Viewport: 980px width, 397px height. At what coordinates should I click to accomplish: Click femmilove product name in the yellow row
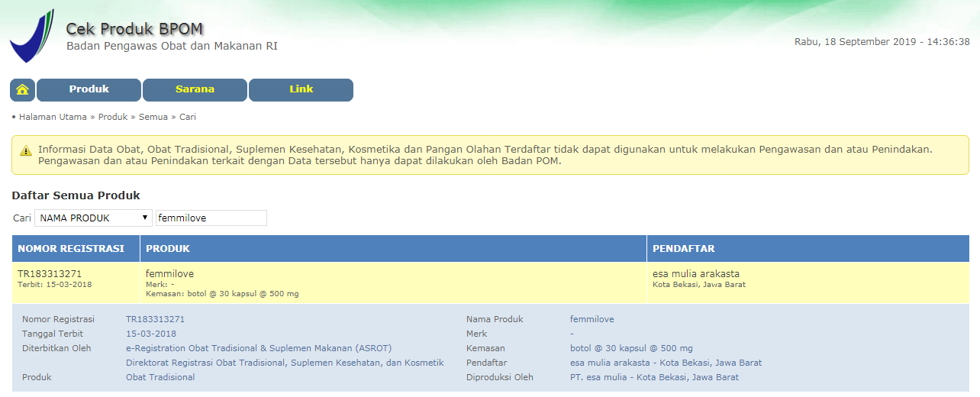coord(169,273)
